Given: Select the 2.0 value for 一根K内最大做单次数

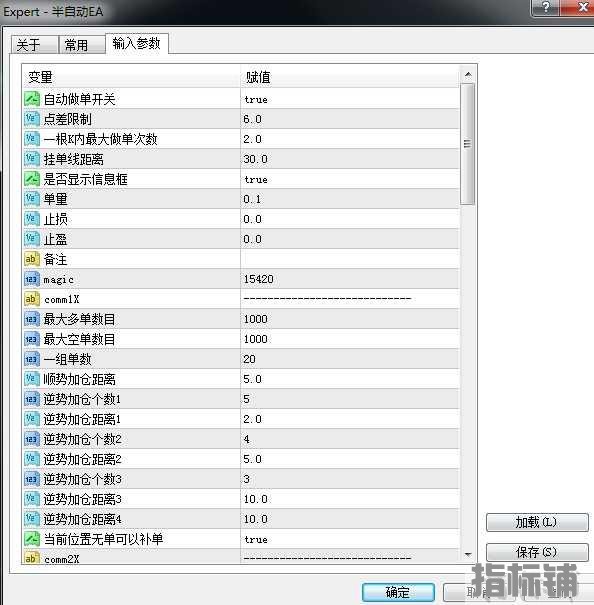Looking at the screenshot, I should 252,139.
